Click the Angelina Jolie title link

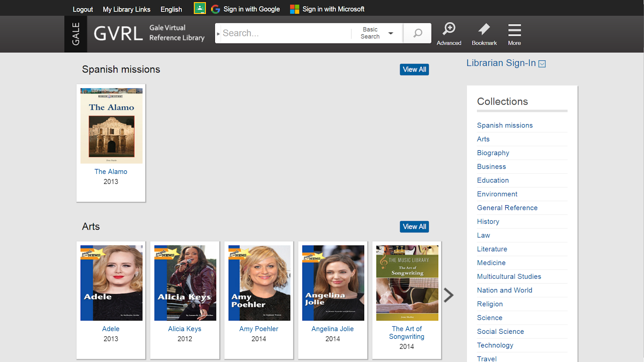tap(332, 329)
